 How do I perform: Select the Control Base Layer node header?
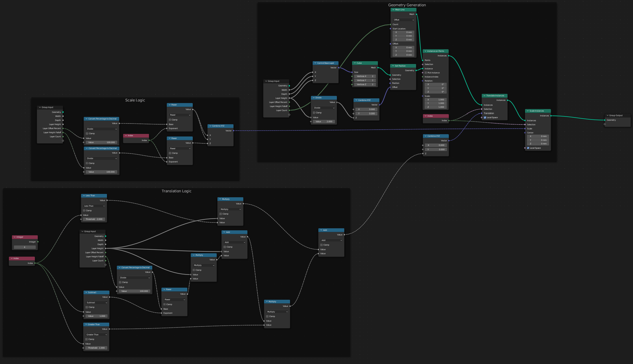click(x=326, y=63)
